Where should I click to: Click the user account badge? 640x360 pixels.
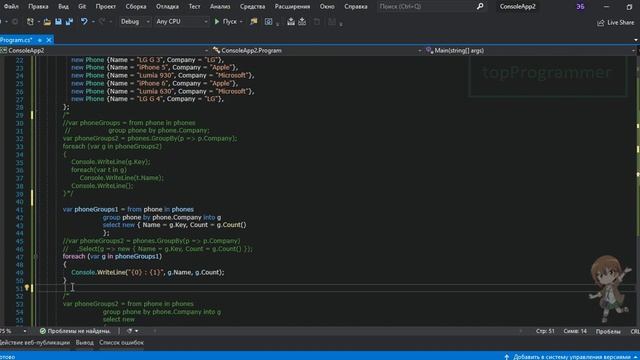click(x=580, y=7)
